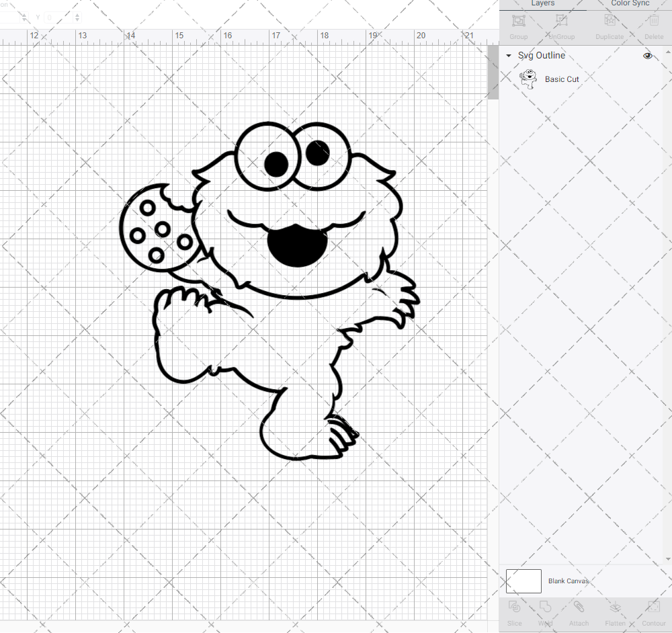Click the Duplicate icon above the Layers panel
The image size is (672, 633).
coord(610,22)
